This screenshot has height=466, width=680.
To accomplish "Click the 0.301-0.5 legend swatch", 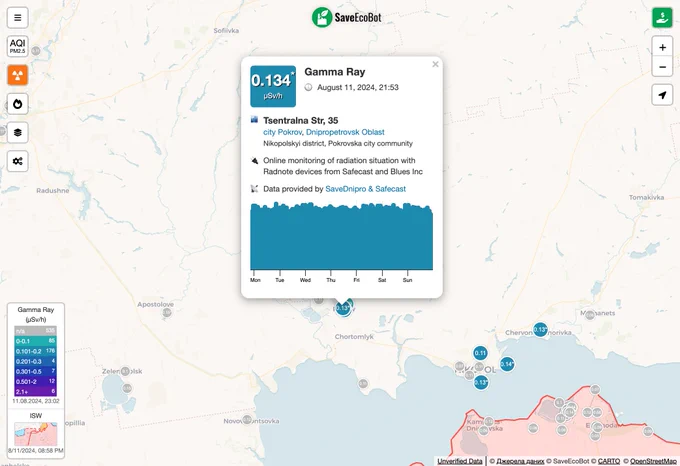I will click(x=35, y=371).
